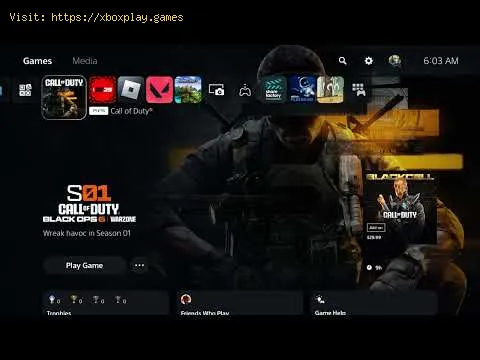
Task: Click the friend avatar in Friends Who Play
Action: 186,299
